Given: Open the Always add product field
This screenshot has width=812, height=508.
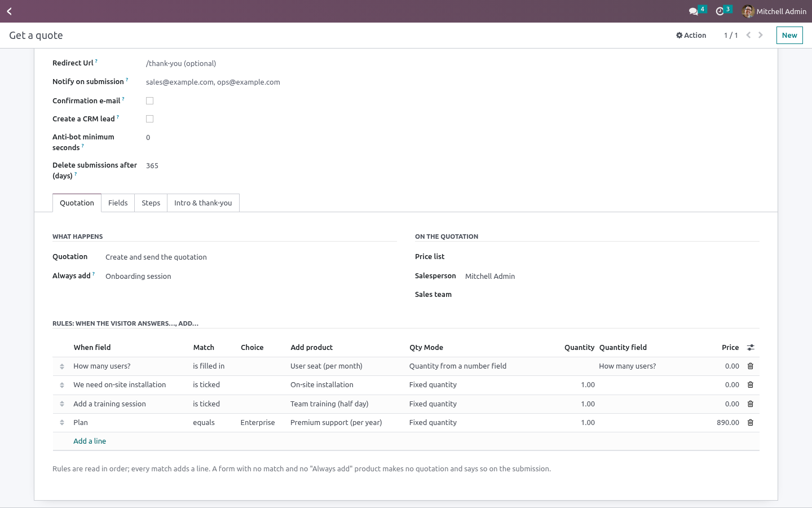Looking at the screenshot, I should (x=251, y=277).
